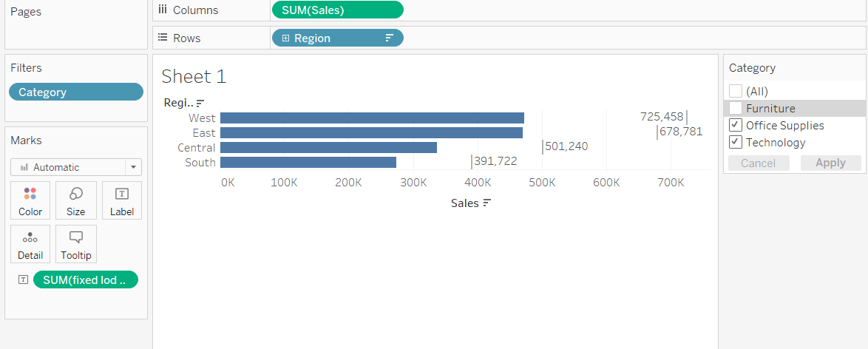This screenshot has height=349, width=868.
Task: Select the Category filter pill
Action: click(x=75, y=92)
